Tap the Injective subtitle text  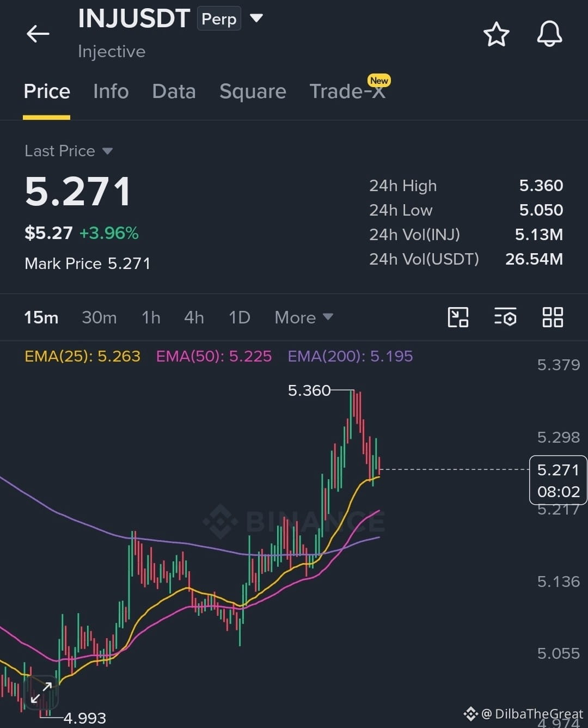pyautogui.click(x=112, y=51)
